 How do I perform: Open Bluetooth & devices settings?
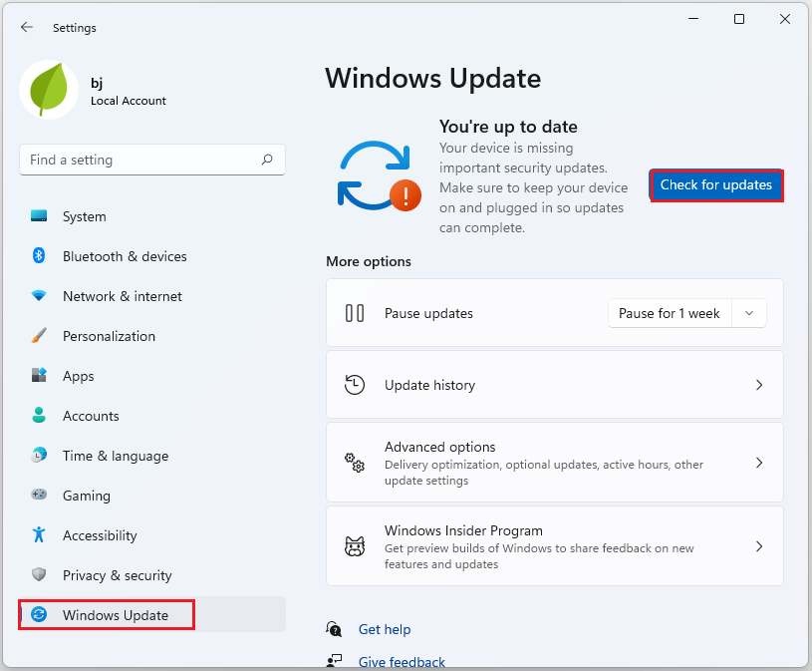coord(152,256)
